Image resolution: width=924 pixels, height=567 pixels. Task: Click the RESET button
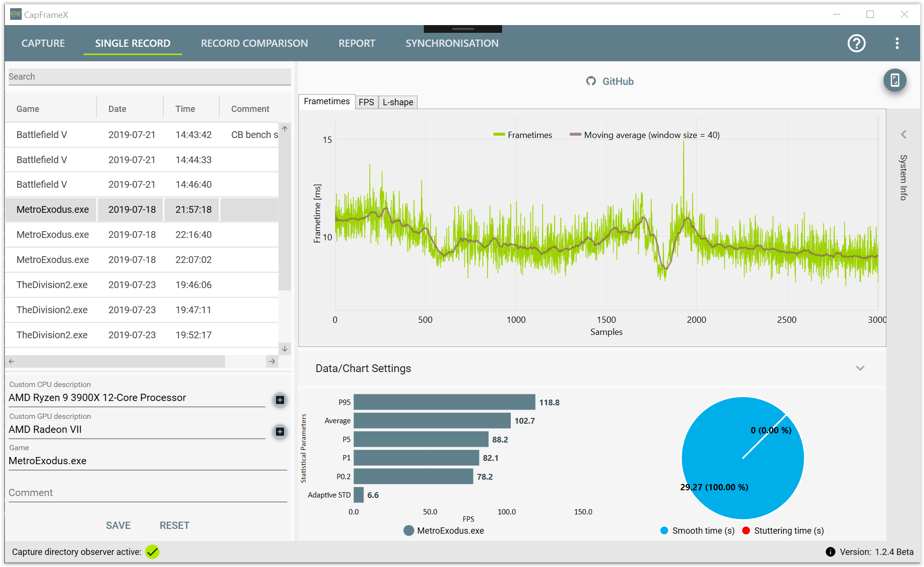tap(174, 526)
